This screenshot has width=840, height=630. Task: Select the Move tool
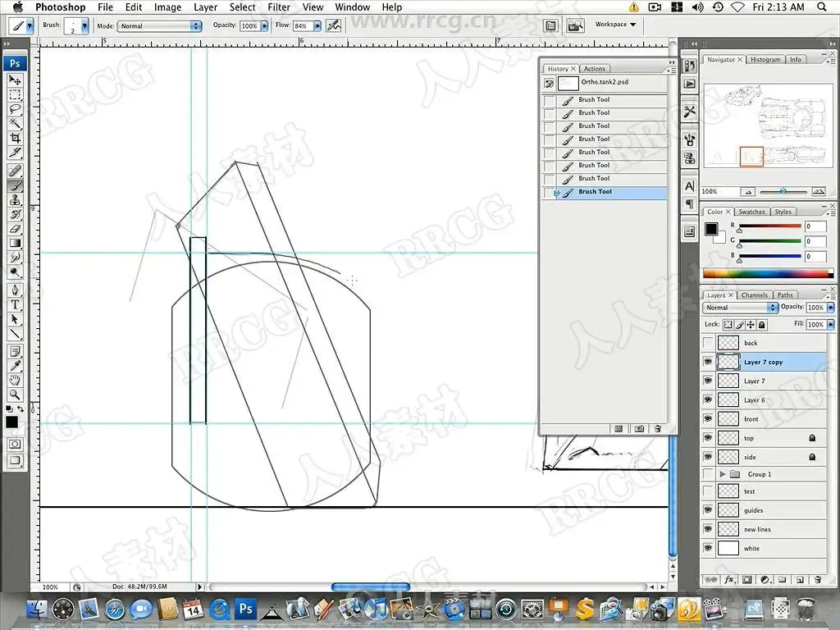[15, 80]
